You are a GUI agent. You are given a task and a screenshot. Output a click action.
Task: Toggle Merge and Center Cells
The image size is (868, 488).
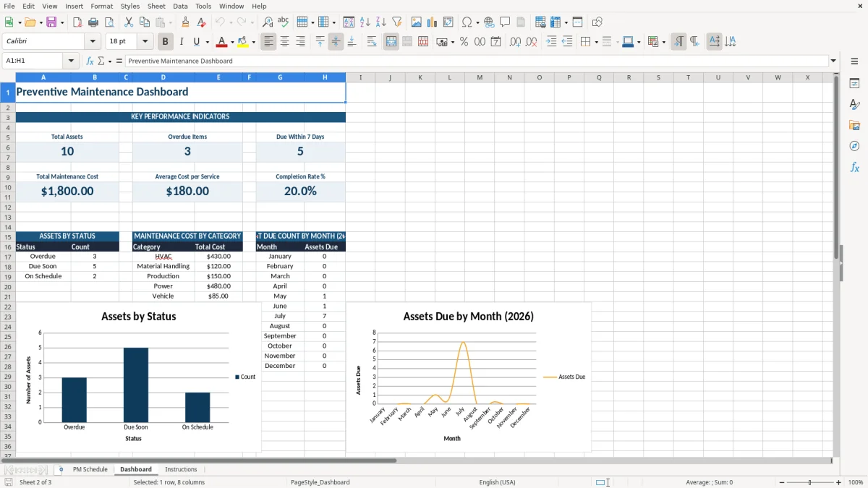(391, 42)
